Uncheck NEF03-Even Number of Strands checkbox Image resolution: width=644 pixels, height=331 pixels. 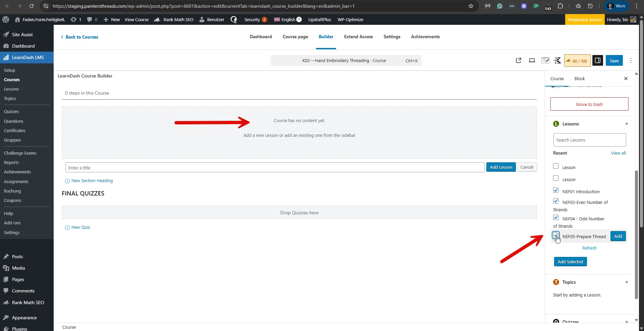[556, 201]
